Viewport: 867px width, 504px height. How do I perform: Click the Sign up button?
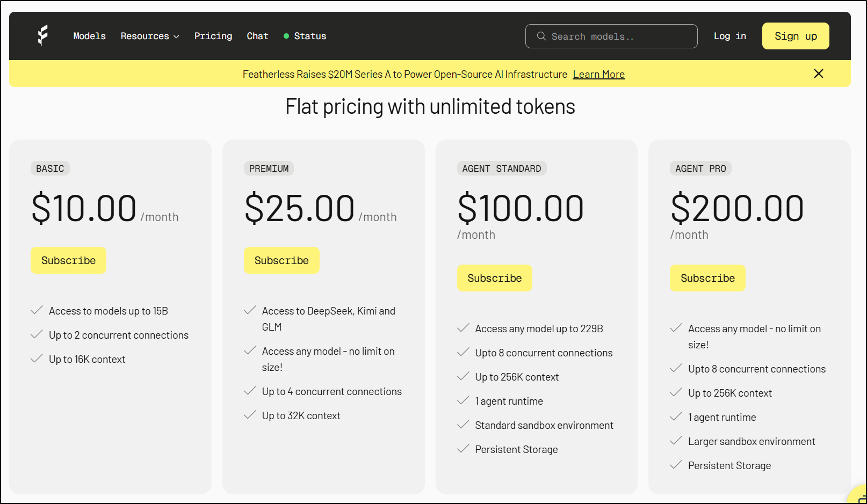click(x=796, y=36)
